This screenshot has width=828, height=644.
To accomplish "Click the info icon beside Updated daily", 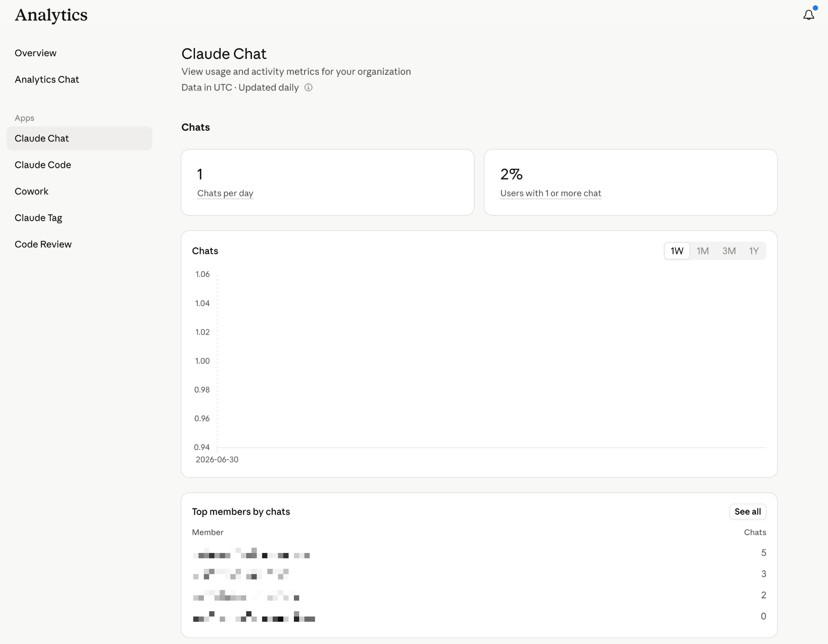I will (x=308, y=87).
